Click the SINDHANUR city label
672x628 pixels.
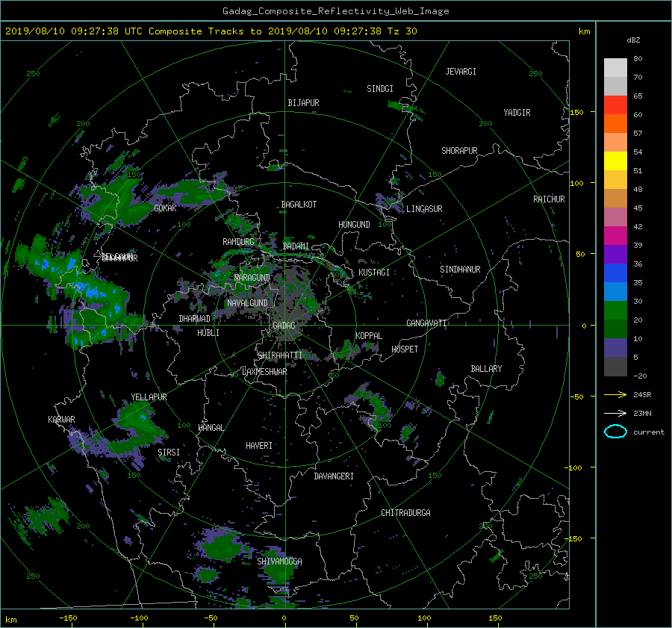(x=460, y=270)
